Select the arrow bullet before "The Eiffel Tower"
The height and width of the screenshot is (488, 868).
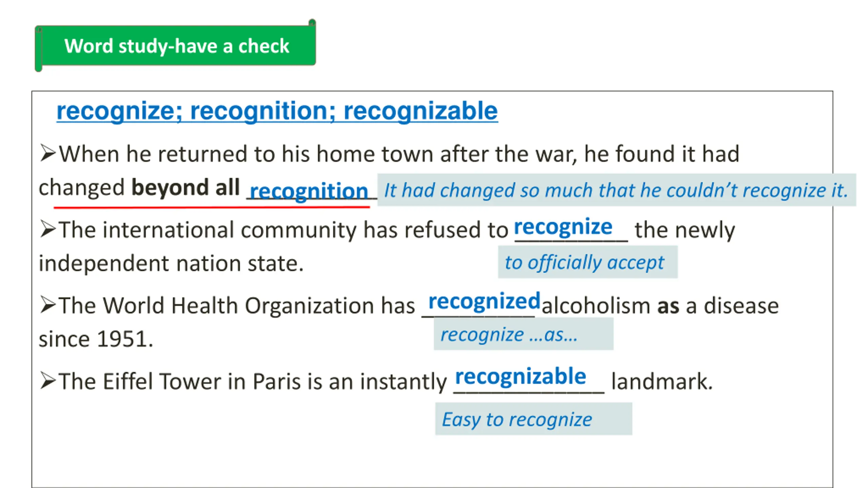(x=47, y=381)
